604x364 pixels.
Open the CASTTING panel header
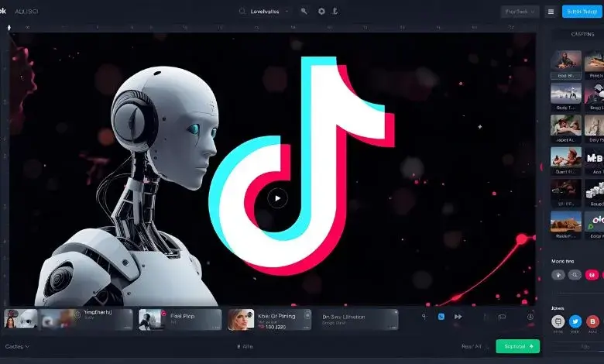click(x=582, y=34)
